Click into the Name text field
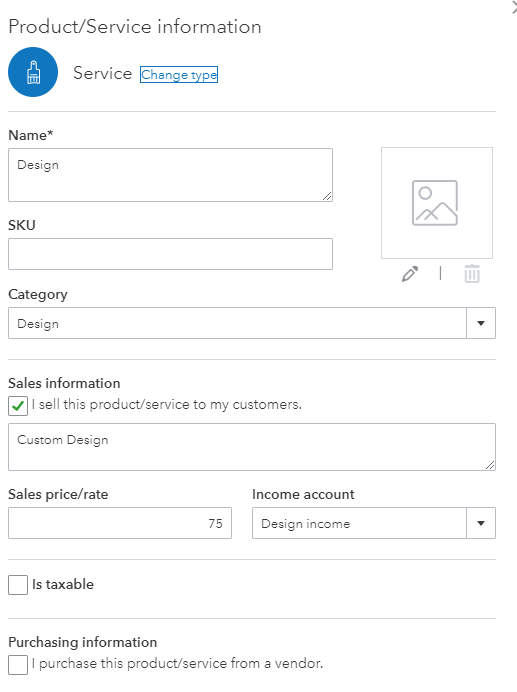The height and width of the screenshot is (692, 517). pyautogui.click(x=170, y=175)
